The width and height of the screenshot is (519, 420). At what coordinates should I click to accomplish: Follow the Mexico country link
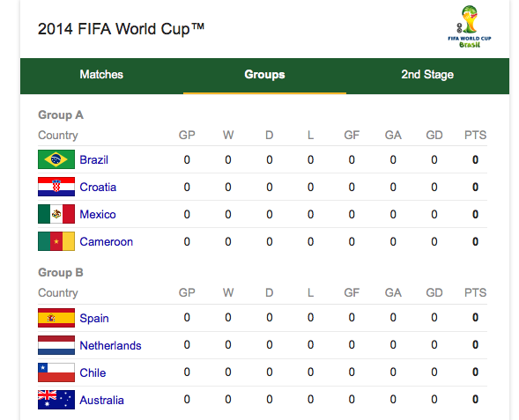point(98,214)
